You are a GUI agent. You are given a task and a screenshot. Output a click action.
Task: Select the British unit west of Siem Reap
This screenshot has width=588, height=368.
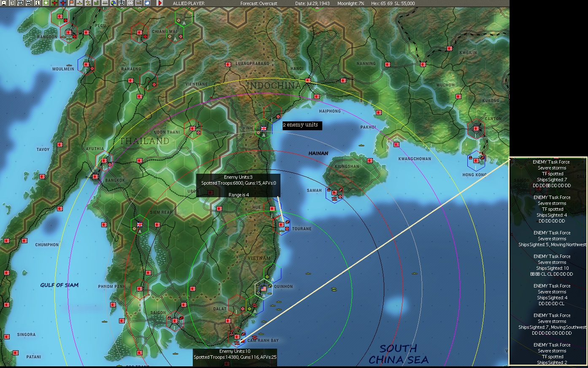coord(140,225)
